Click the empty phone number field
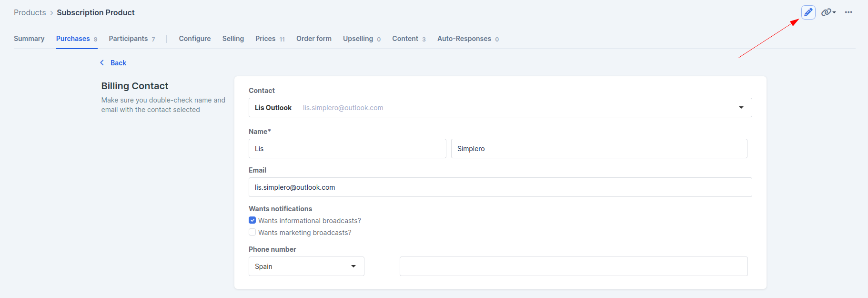Image resolution: width=868 pixels, height=298 pixels. click(x=574, y=267)
